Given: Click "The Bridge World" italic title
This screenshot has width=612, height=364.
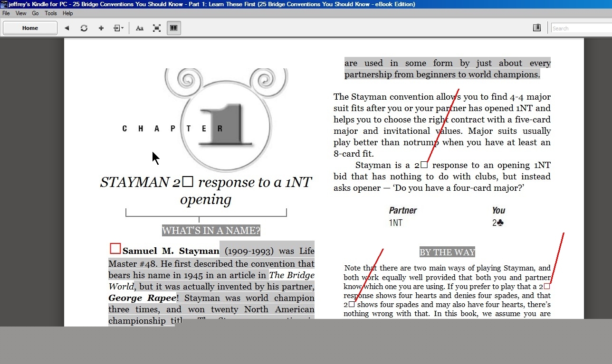Looking at the screenshot, I should pos(211,281).
